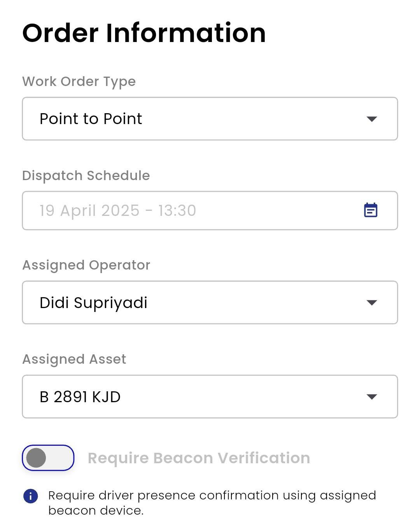
Task: Open the Work Order Type selector
Action: [x=210, y=119]
